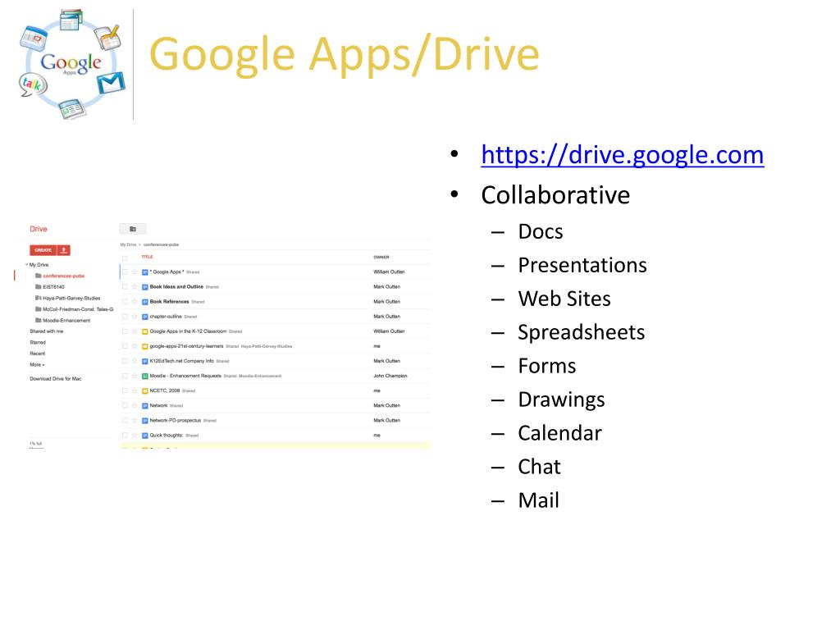Check the box for 'Book Ideas and Outline'
This screenshot has height=630, width=840.
125,287
